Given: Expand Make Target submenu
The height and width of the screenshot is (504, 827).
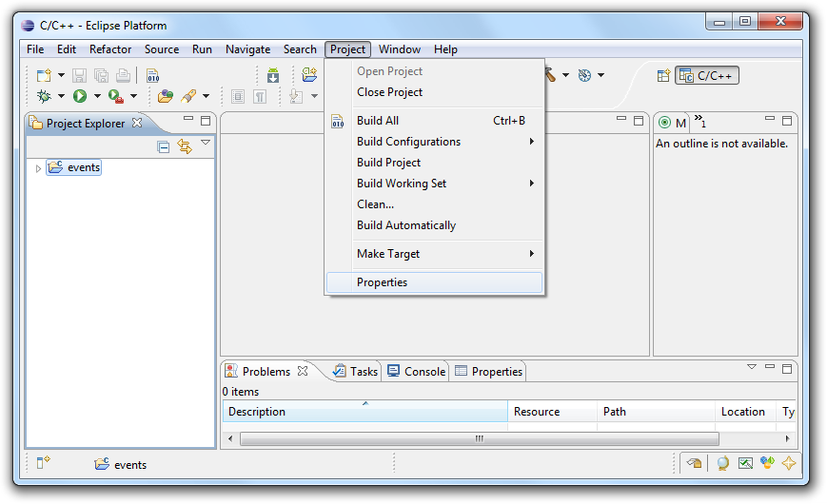Looking at the screenshot, I should point(435,254).
